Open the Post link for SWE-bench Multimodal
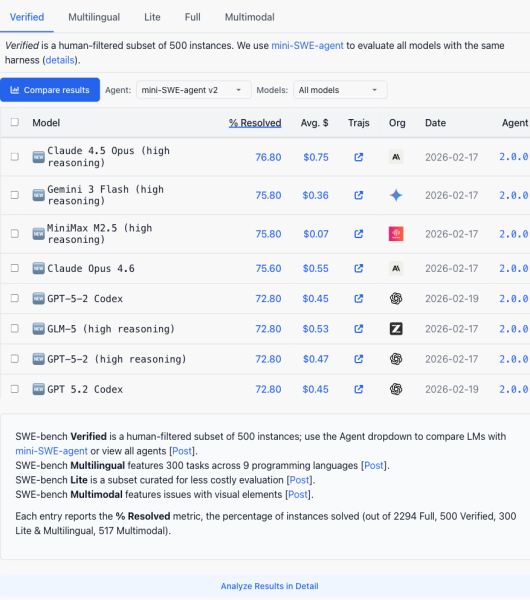Viewport: 530px width, 600px height. 298,494
